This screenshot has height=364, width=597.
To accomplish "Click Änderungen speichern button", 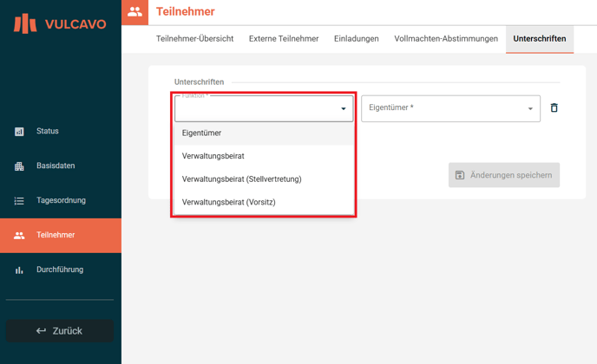I will pos(503,175).
